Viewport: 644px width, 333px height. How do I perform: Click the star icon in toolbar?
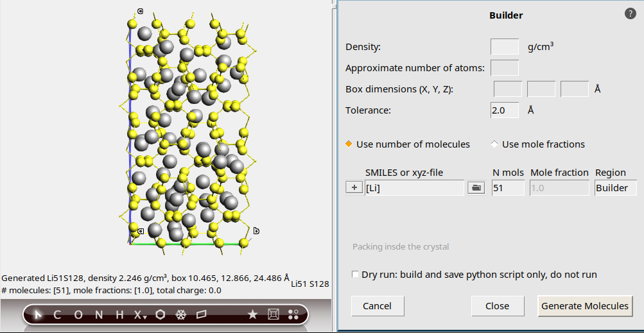[x=252, y=314]
